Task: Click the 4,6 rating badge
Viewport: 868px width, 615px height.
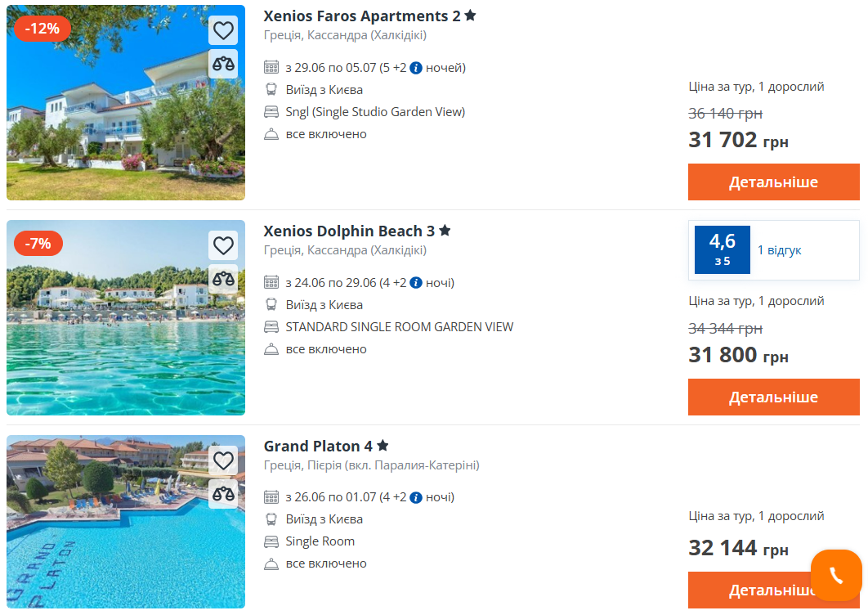Action: [x=722, y=249]
